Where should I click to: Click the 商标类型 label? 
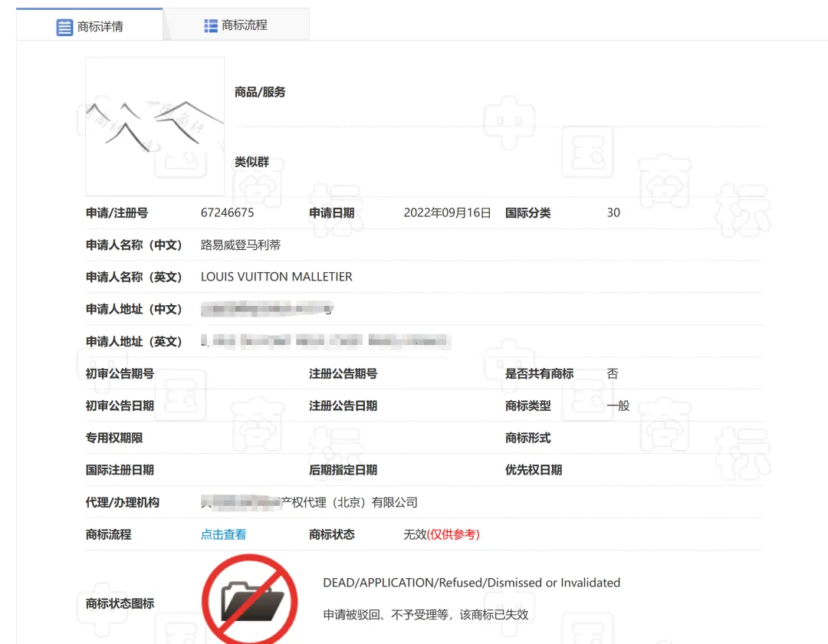click(x=528, y=406)
